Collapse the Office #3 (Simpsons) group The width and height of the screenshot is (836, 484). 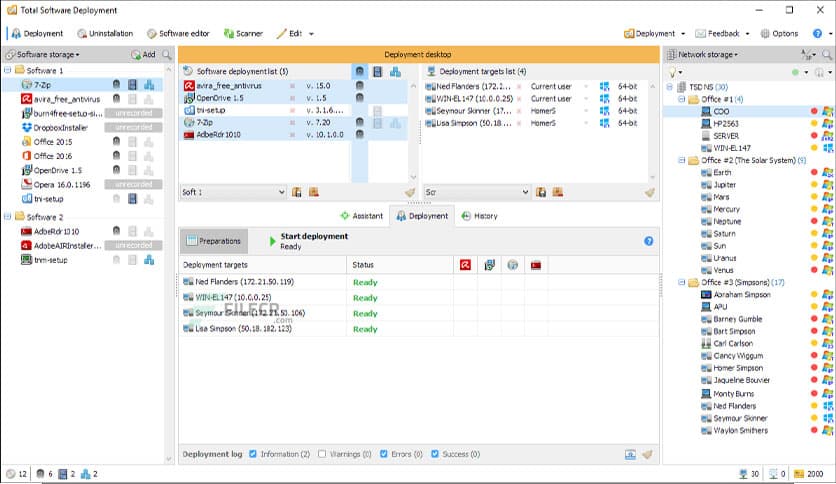click(x=681, y=283)
